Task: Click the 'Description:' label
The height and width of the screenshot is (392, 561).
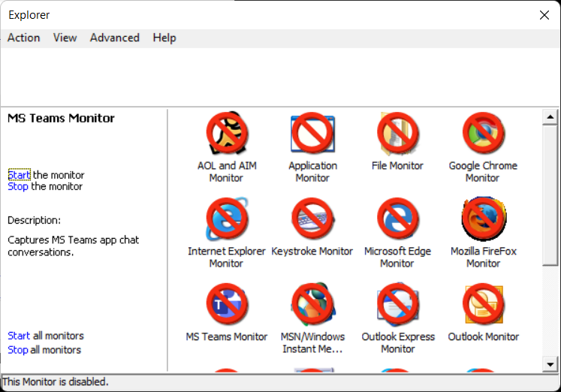Action: click(34, 220)
